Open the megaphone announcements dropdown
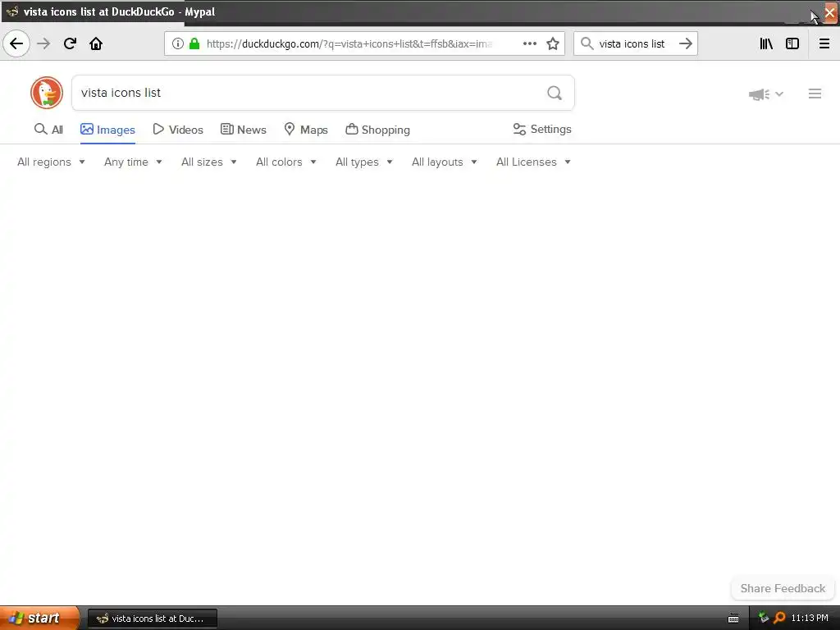 click(766, 94)
